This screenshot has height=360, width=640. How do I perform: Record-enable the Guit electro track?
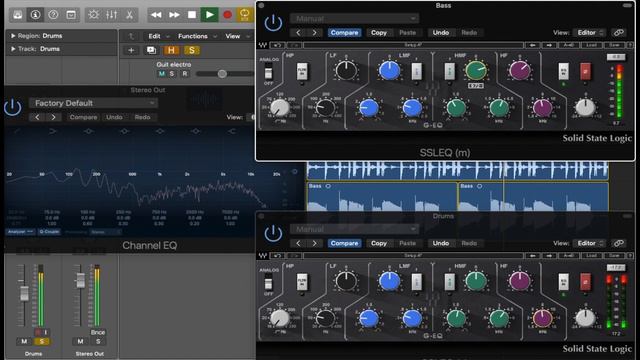coord(185,74)
